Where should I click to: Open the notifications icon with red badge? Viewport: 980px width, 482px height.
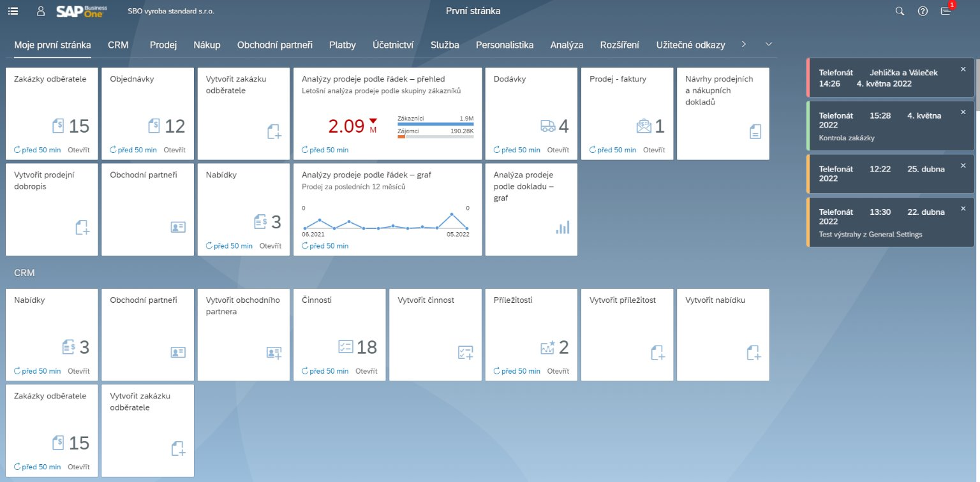pyautogui.click(x=946, y=11)
